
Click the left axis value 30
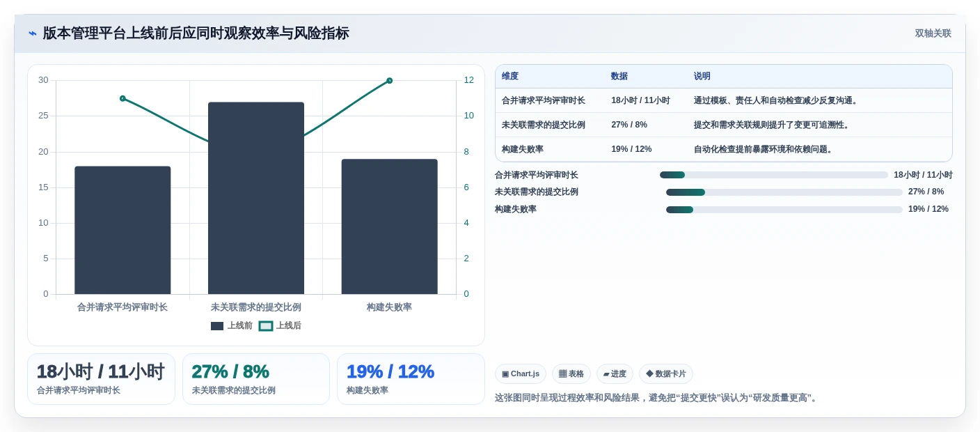point(43,80)
